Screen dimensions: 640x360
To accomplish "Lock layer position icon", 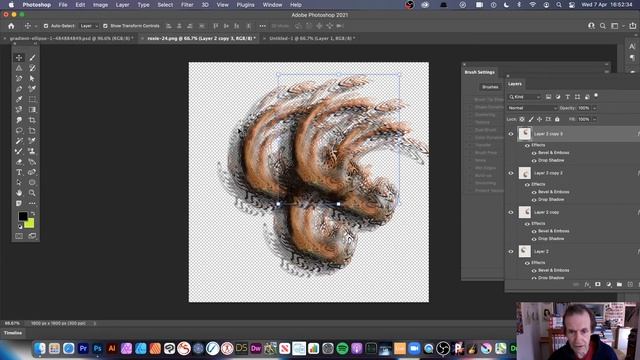I will click(x=539, y=119).
